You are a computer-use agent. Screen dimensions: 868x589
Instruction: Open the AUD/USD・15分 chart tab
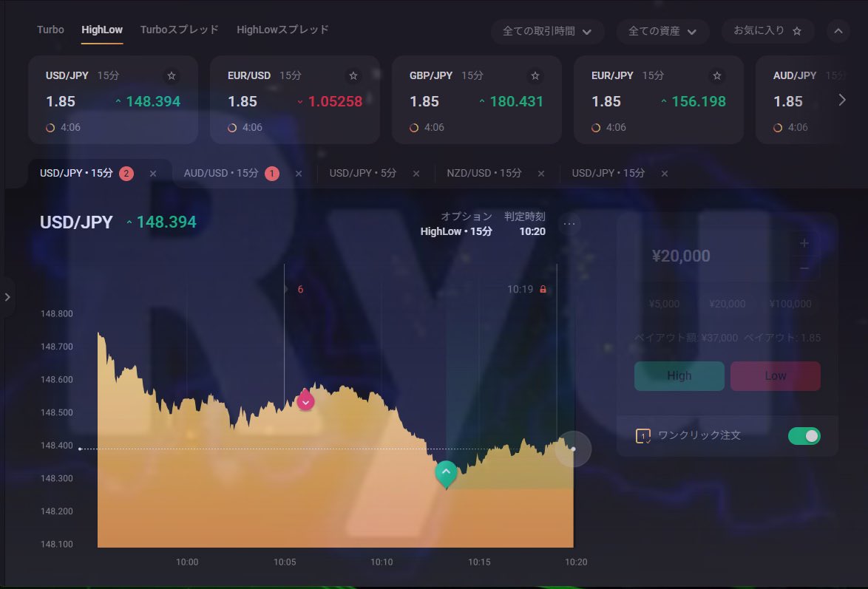[221, 173]
